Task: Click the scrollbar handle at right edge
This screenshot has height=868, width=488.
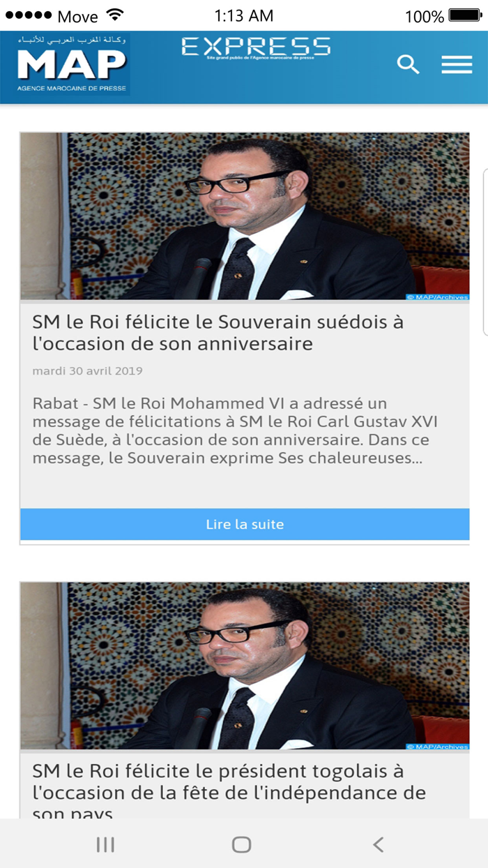Action: pos(485,251)
